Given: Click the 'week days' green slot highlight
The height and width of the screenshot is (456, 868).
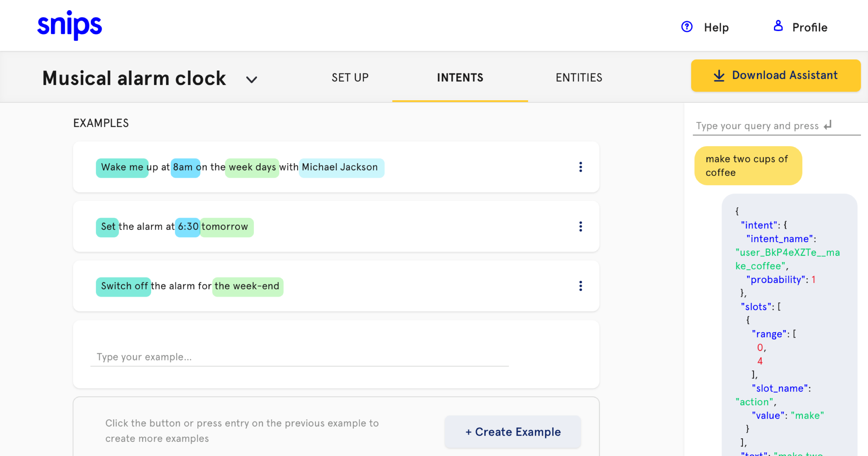Looking at the screenshot, I should coord(252,167).
